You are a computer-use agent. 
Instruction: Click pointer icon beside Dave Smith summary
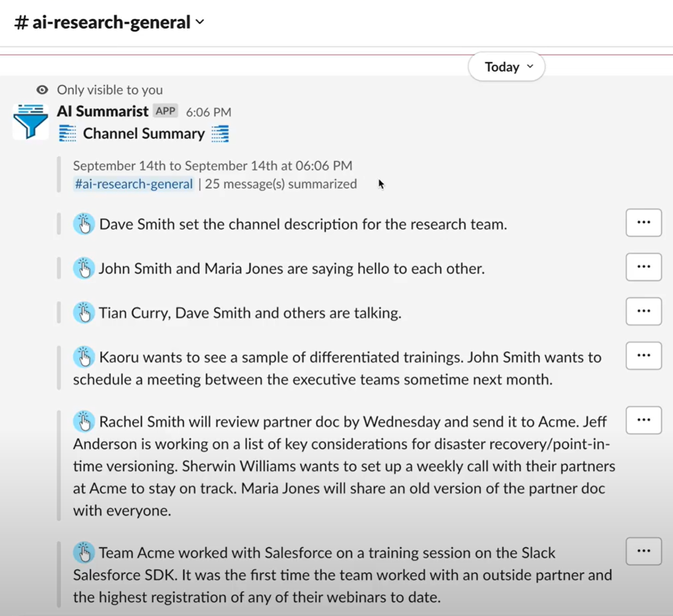[84, 224]
